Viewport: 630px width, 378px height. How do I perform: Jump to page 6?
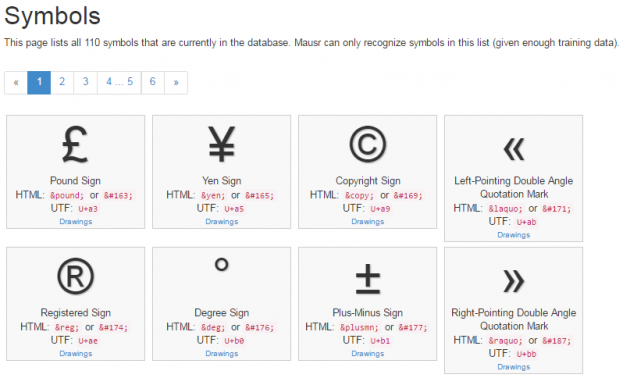click(x=153, y=82)
